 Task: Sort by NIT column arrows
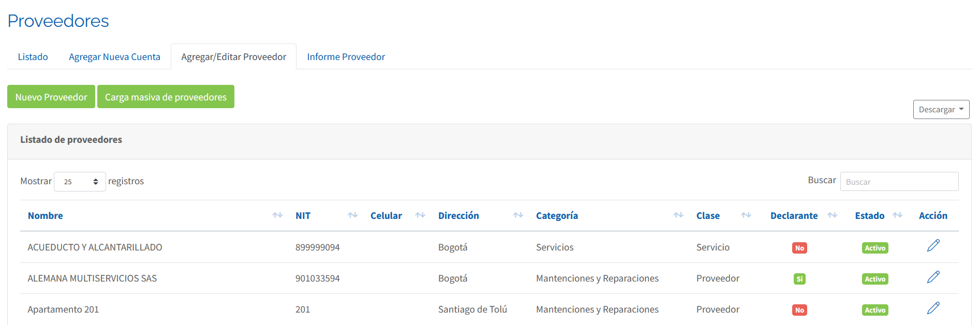pos(353,215)
